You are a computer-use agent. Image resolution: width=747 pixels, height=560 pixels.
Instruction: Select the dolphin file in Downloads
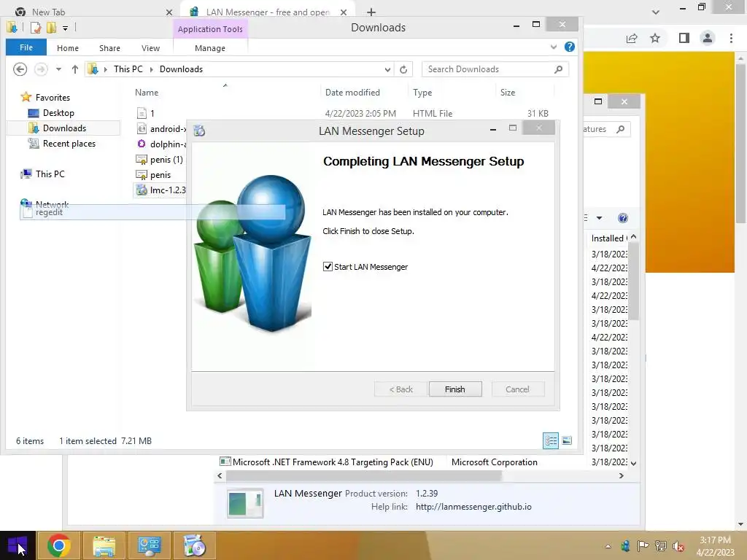click(161, 144)
